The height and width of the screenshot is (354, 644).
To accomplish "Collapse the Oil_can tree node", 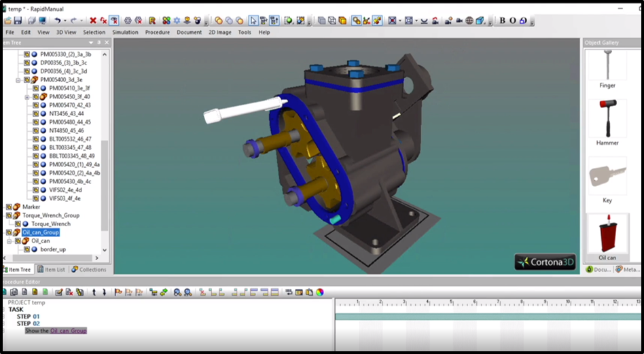I will (9, 241).
